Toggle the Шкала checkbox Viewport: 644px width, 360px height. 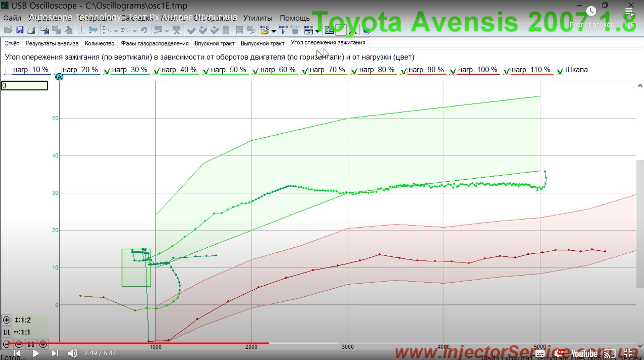560,71
